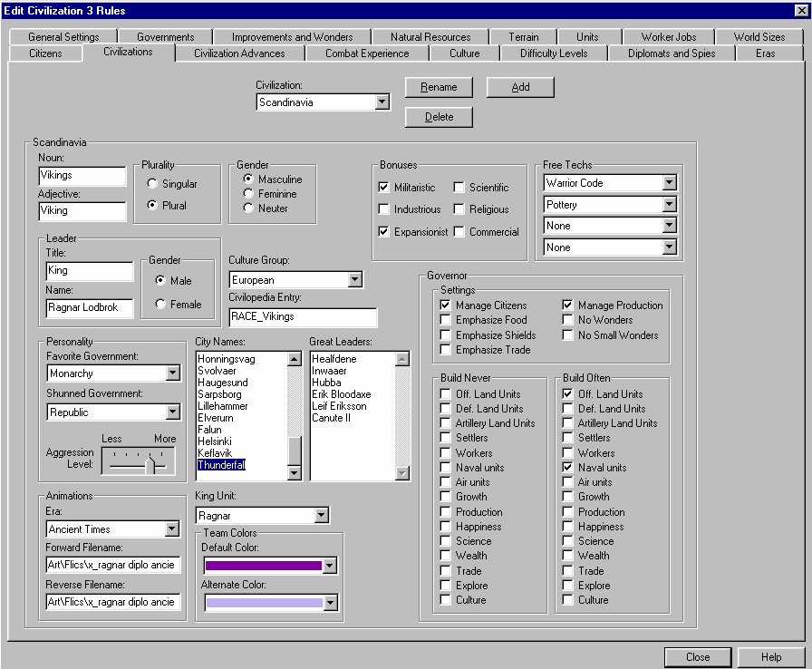The width and height of the screenshot is (812, 669).
Task: Click the Aggression Level slider thumb
Action: pos(150,464)
